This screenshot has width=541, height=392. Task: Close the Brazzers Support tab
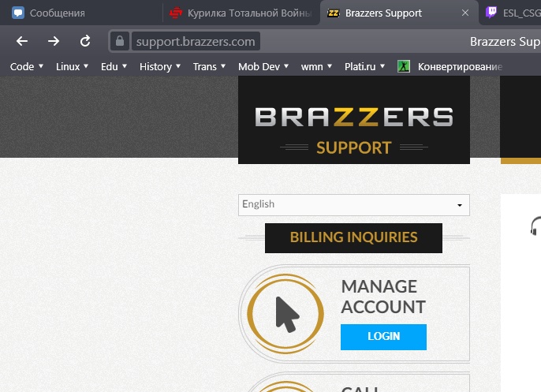click(465, 13)
